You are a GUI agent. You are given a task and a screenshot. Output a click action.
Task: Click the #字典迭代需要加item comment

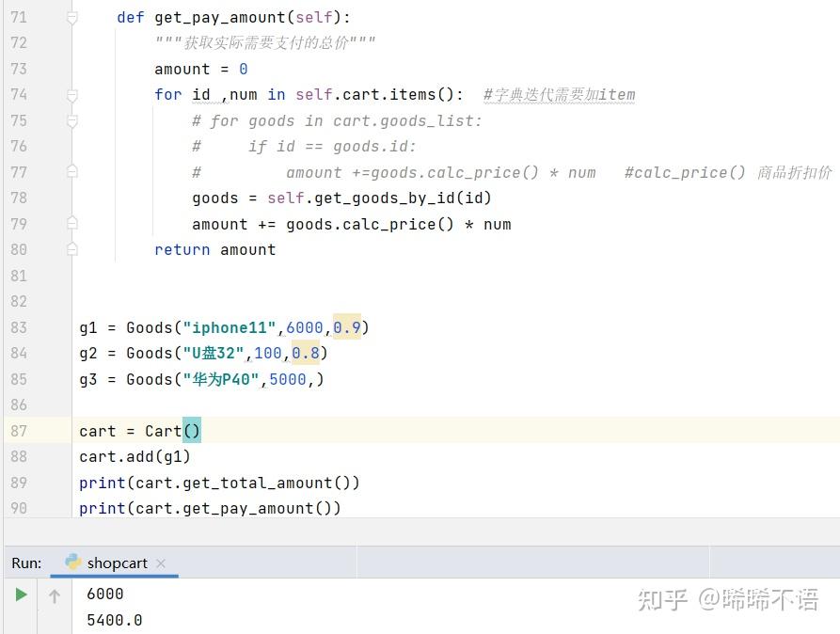click(560, 95)
